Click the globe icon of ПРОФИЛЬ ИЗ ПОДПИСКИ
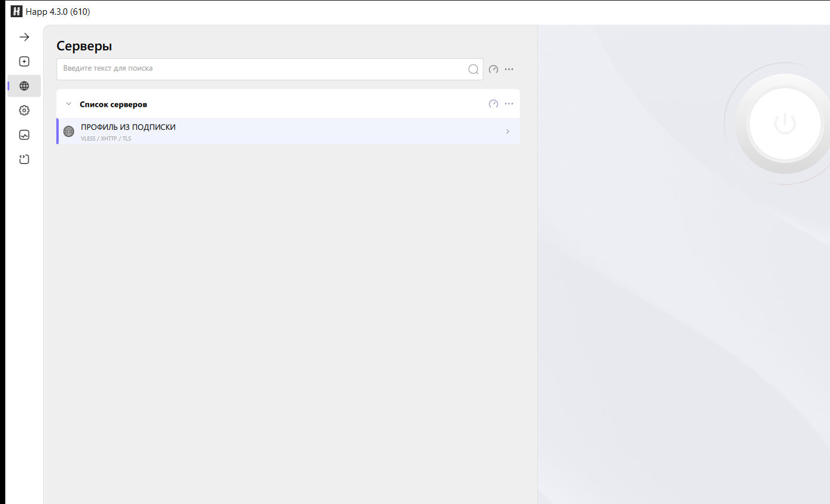 point(69,131)
